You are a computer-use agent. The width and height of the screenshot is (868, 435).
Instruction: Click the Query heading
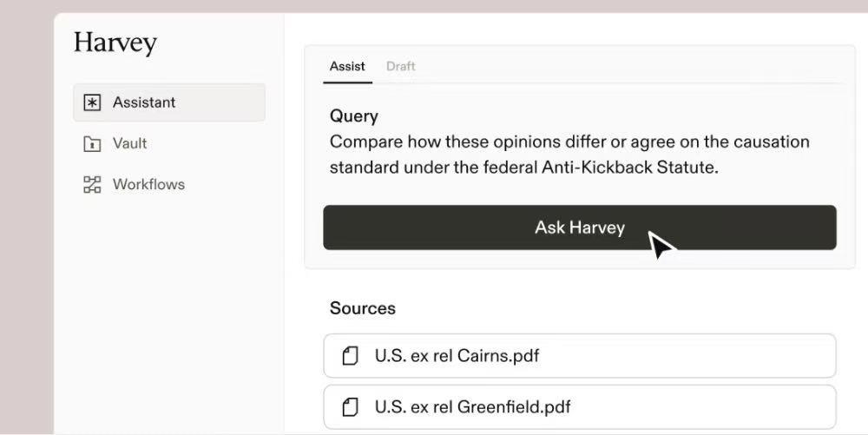pos(354,115)
